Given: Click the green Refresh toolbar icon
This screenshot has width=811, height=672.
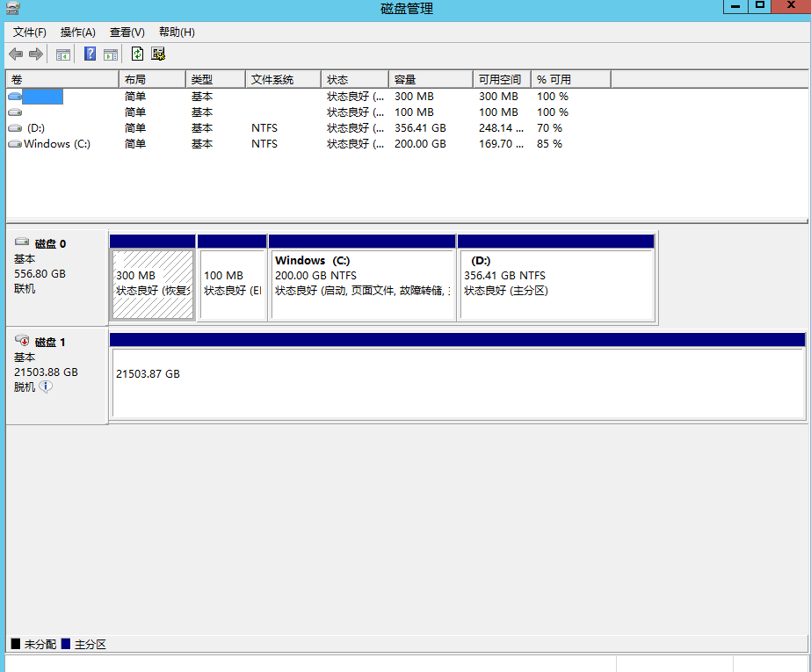Looking at the screenshot, I should coord(137,54).
